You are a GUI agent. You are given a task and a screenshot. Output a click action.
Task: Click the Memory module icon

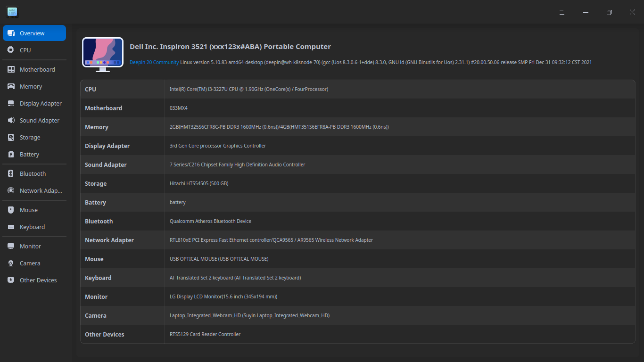point(11,86)
